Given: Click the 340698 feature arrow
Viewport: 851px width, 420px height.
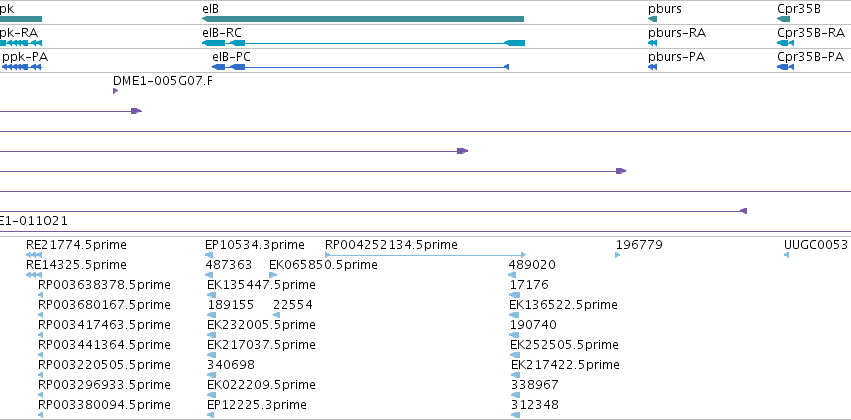Looking at the screenshot, I should coord(211,375).
